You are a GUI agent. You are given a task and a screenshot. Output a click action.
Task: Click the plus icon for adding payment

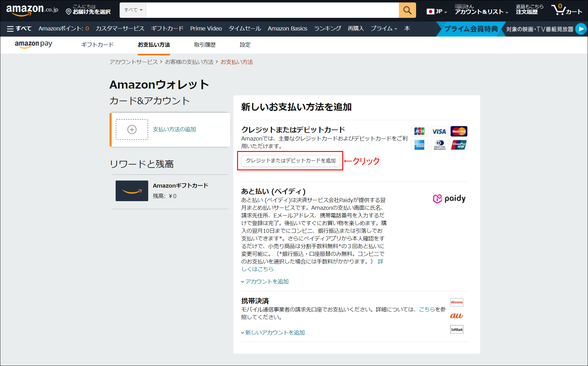132,129
